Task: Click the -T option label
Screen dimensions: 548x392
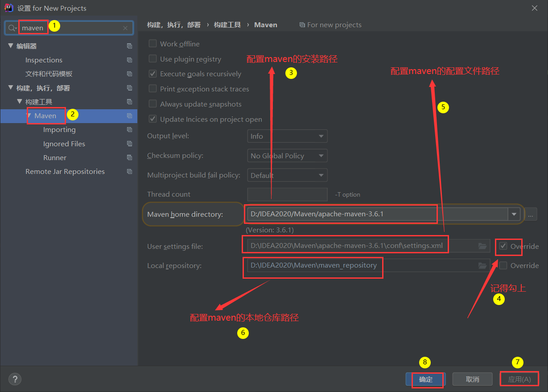Action: (x=347, y=194)
